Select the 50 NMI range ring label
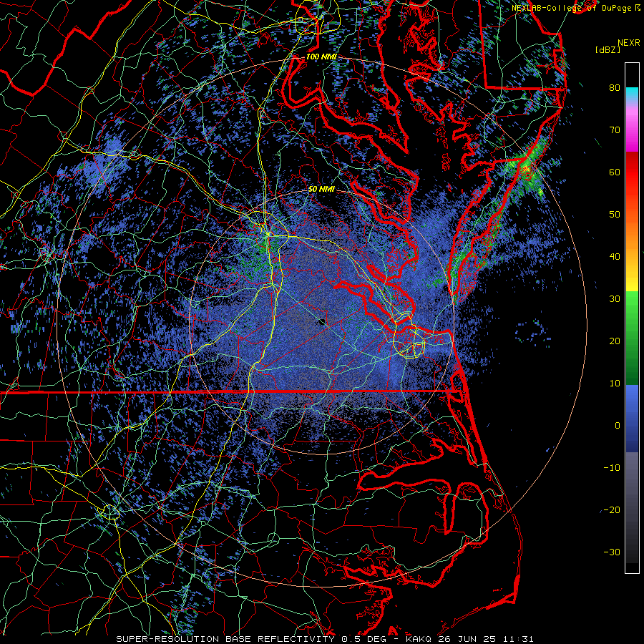 pos(321,190)
